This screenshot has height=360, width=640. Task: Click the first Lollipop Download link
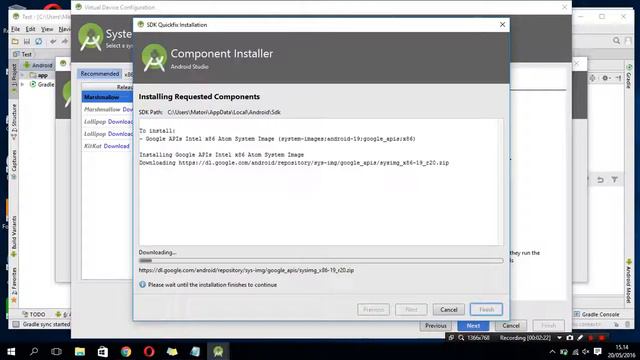120,122
